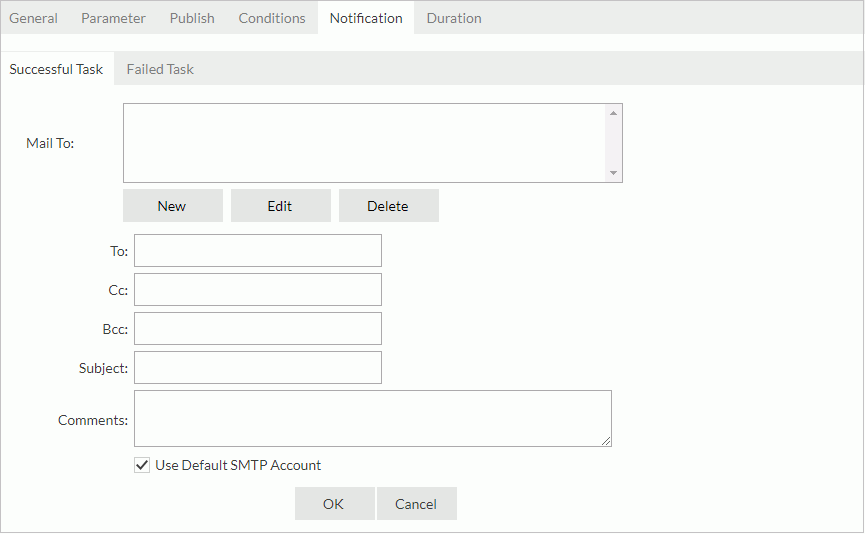Image resolution: width=865 pixels, height=534 pixels.
Task: Click the Mail To scrollbar down arrow
Action: tap(613, 173)
